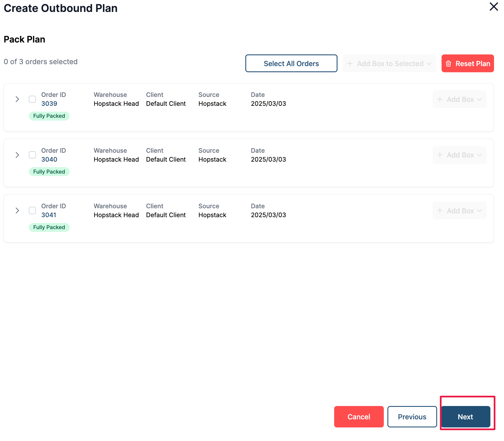Open Add Box to Selected dropdown arrow
This screenshot has height=441, width=504.
[429, 64]
